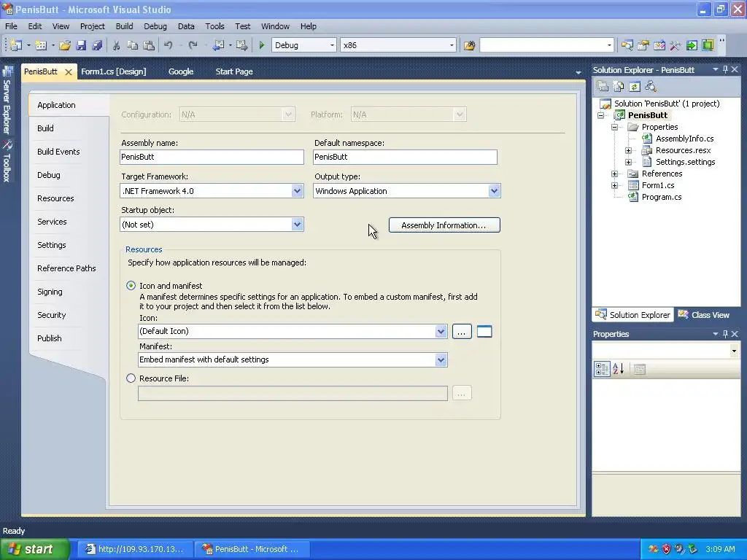The height and width of the screenshot is (560, 747).
Task: Open the Toolbox toolbar icon with crossed tools
Action: [x=675, y=45]
